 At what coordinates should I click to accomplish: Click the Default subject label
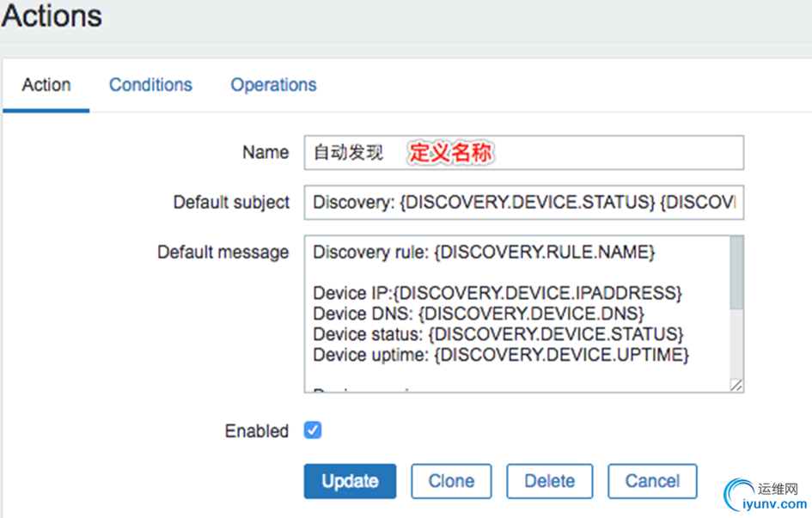tap(231, 203)
